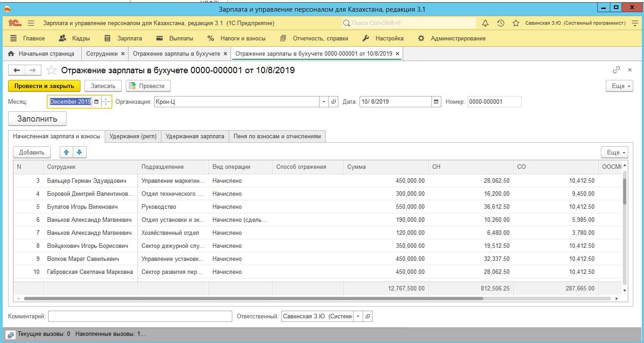
Task: Open the Выплаты menu
Action: coord(175,38)
